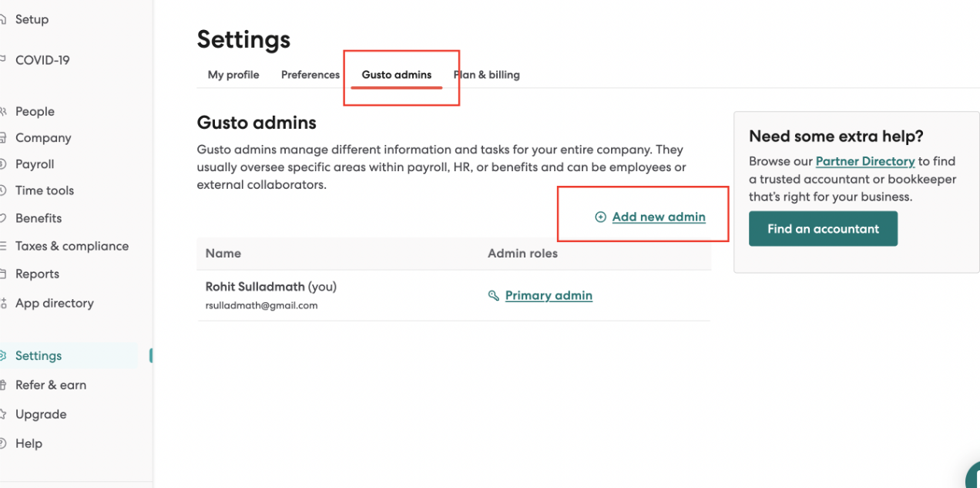Open the Partner Directory link

865,161
